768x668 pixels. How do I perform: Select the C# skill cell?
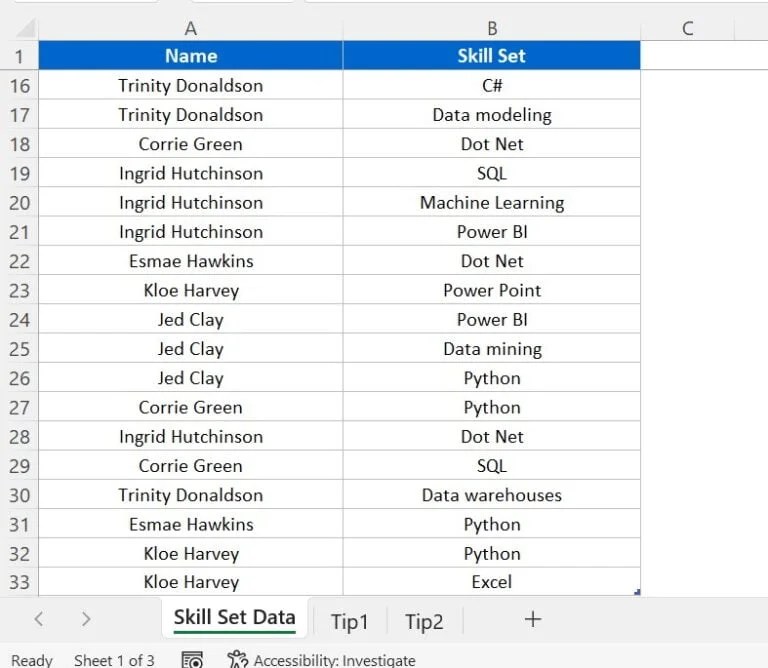[x=492, y=85]
